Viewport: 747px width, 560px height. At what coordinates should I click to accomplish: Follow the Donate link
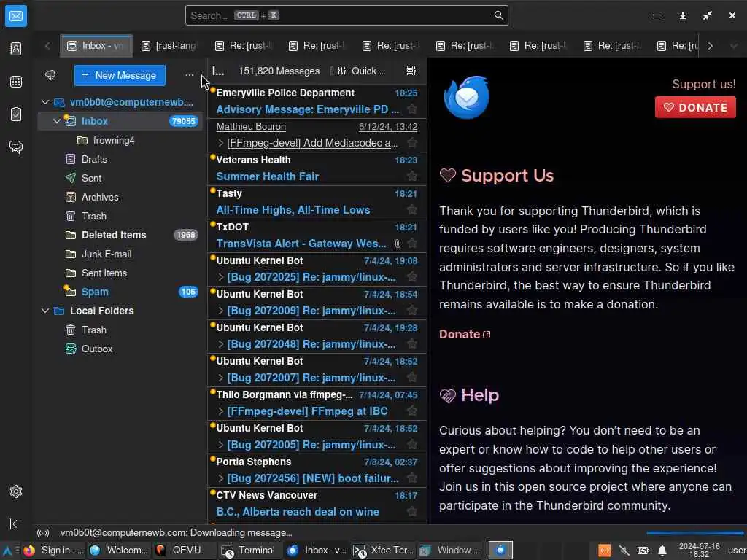(x=465, y=334)
